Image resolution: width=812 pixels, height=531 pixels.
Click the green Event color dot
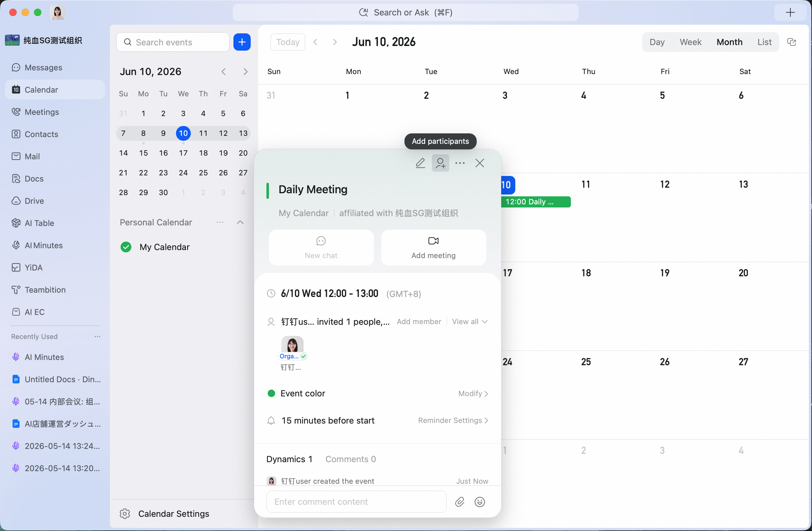tap(271, 393)
